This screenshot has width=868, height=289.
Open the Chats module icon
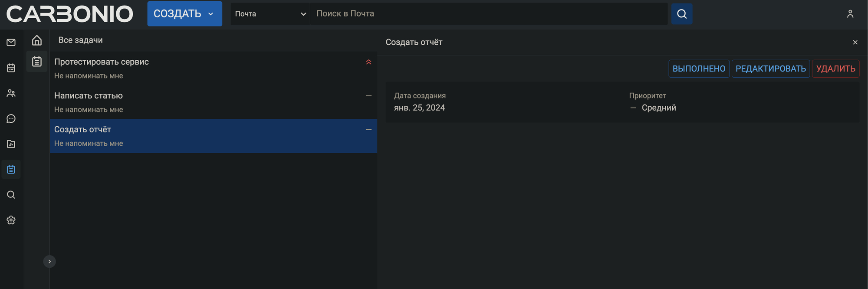[11, 118]
